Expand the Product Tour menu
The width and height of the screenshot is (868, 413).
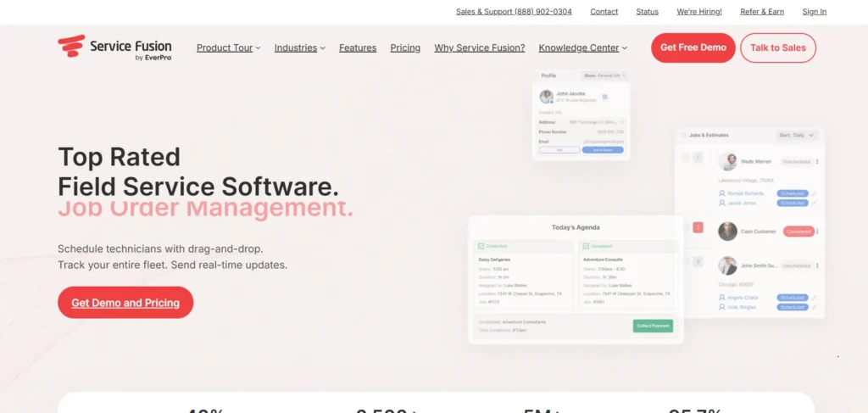229,48
